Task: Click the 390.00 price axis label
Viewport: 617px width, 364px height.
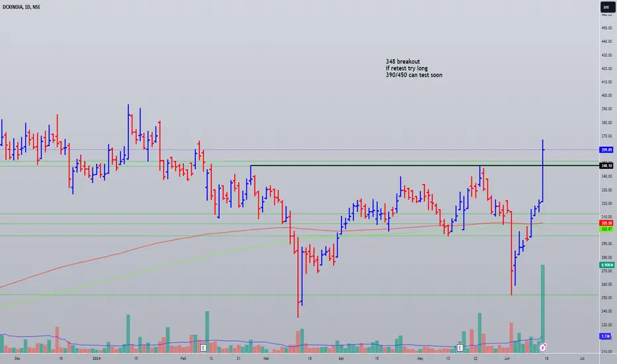Action: (606, 109)
